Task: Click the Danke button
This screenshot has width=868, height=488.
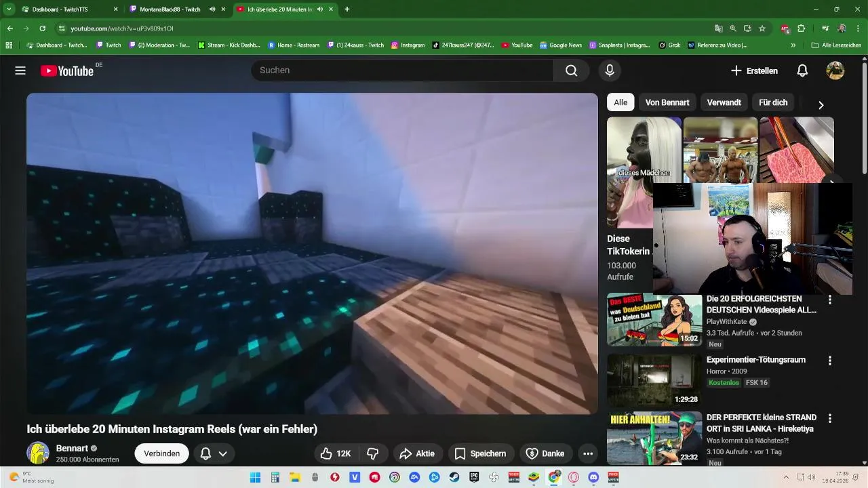Action: coord(545,453)
